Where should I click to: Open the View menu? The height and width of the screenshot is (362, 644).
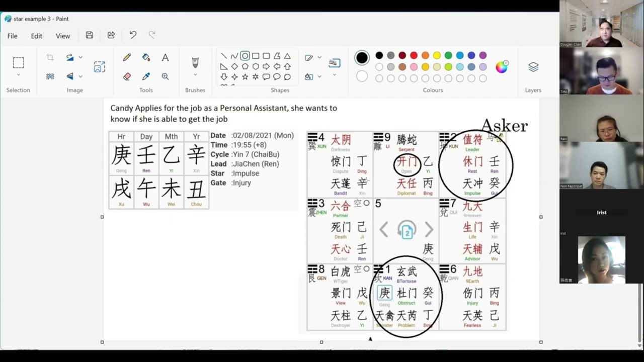[63, 36]
